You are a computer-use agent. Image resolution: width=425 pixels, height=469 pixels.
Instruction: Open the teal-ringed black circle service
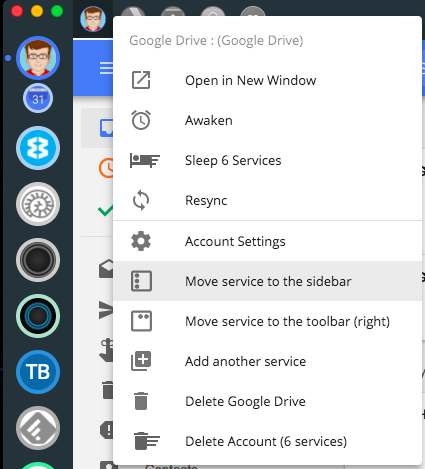(x=38, y=316)
